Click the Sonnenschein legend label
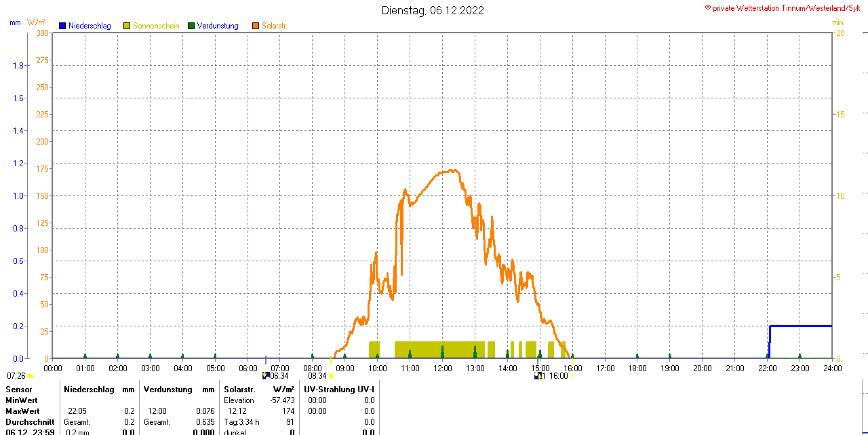The image size is (868, 435). click(x=156, y=26)
